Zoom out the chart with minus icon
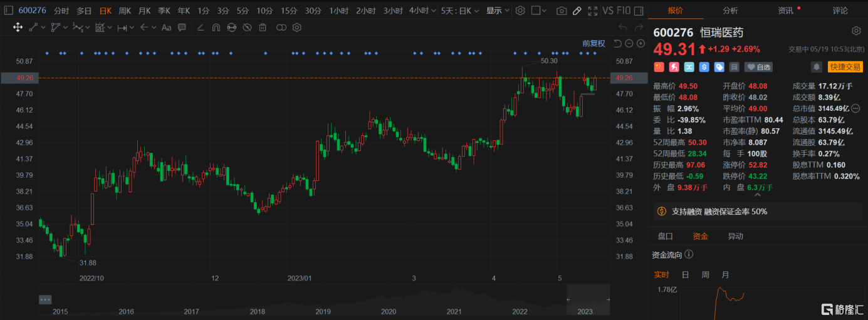The image size is (868, 320). (629, 43)
